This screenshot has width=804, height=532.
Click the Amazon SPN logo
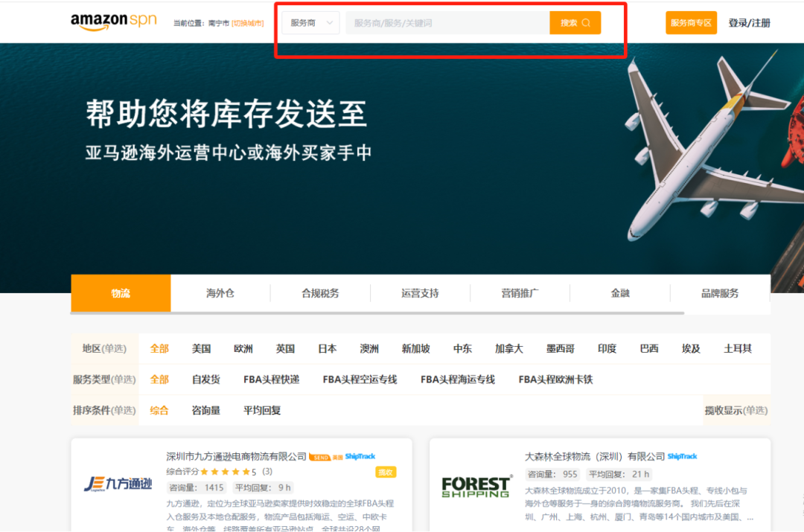[112, 22]
